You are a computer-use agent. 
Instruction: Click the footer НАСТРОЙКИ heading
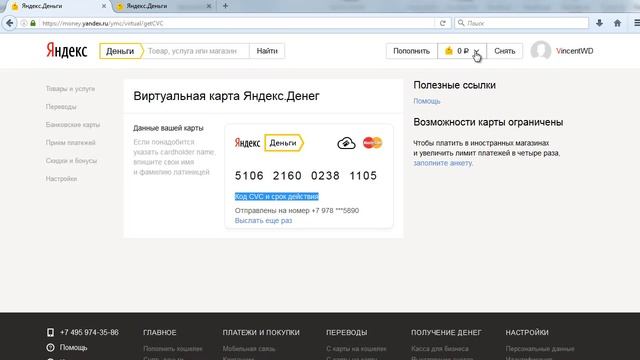tap(527, 333)
